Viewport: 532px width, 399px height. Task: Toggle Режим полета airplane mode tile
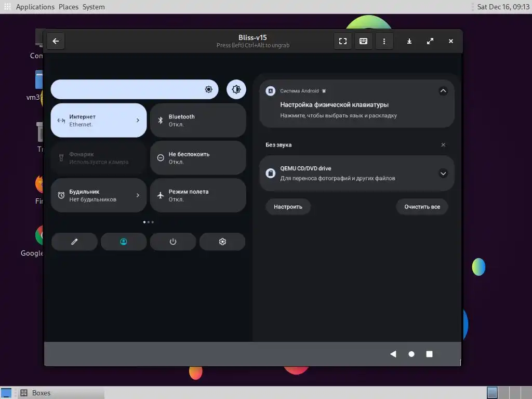click(x=198, y=195)
